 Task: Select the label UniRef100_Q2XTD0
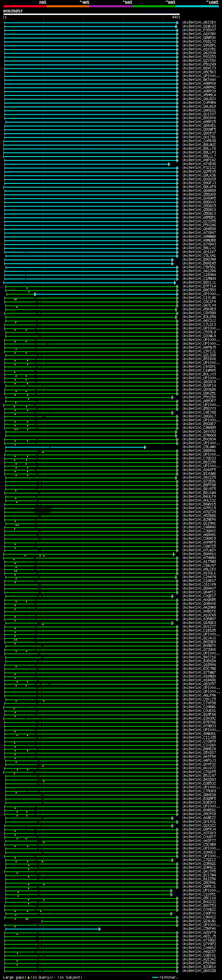199,60
